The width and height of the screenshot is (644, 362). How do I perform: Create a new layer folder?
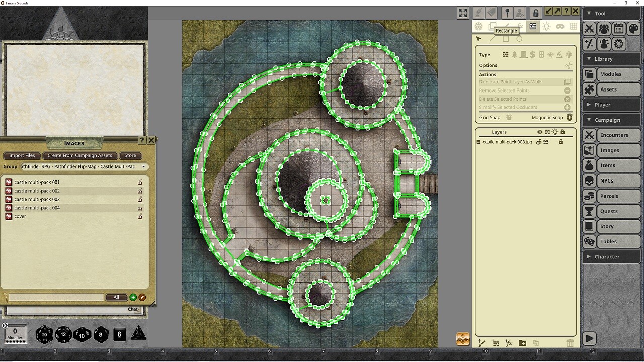pos(522,343)
